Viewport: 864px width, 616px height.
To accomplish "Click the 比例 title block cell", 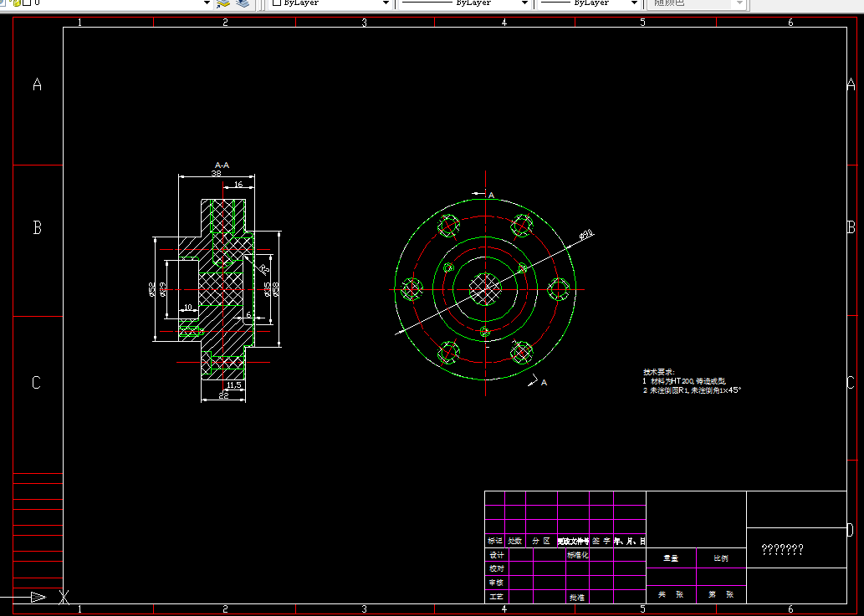I will coord(721,558).
